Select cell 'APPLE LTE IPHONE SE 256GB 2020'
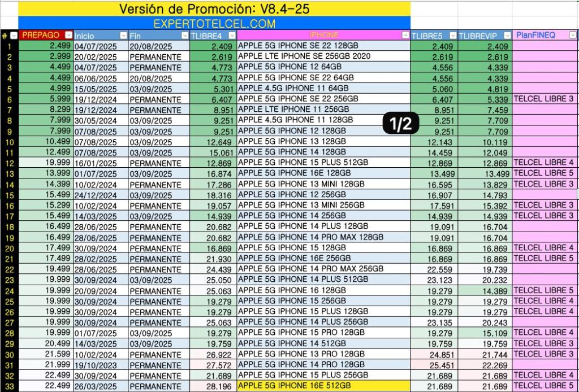Viewport: 579px width, 392px height. pos(323,56)
